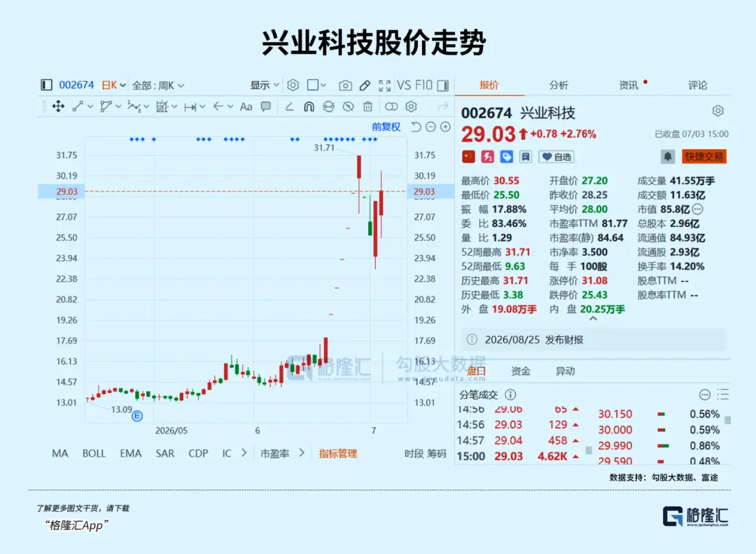Switch to the 资金 tab

pyautogui.click(x=521, y=371)
